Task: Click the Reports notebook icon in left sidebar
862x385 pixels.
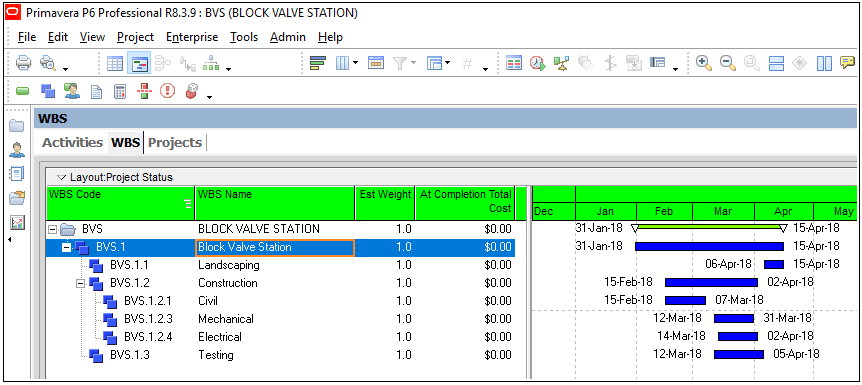Action: 17,174
